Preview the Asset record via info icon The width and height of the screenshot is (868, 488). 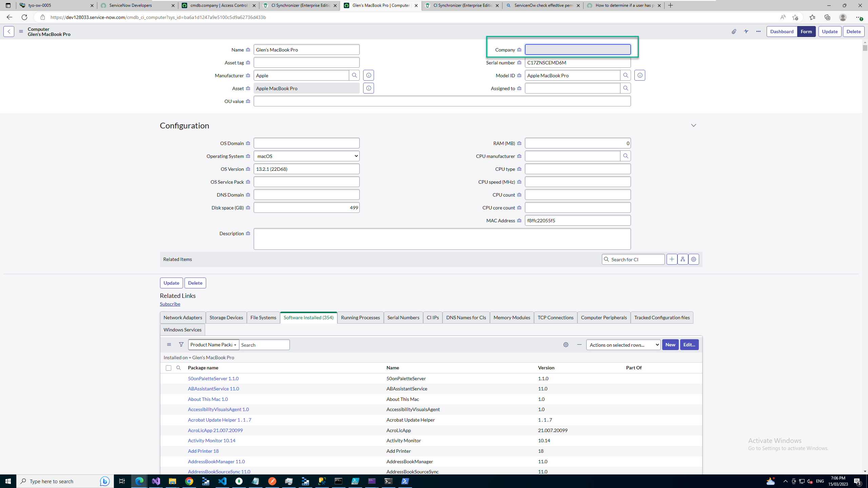click(369, 88)
